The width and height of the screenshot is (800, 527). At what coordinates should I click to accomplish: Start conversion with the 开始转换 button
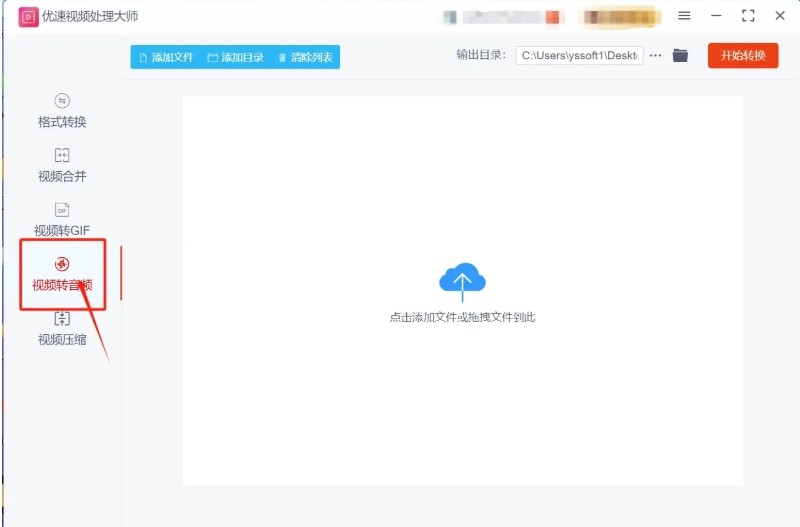coord(742,56)
